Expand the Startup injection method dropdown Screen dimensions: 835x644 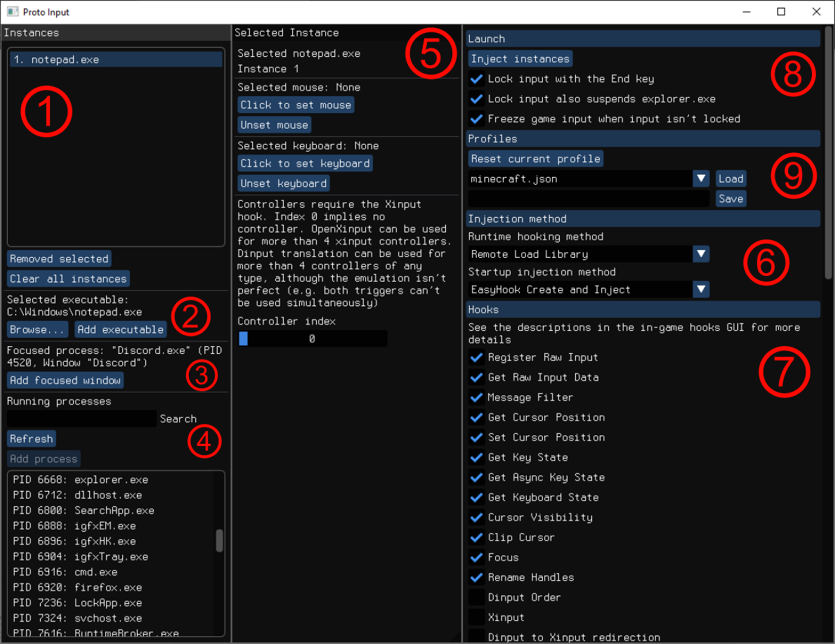click(x=701, y=289)
